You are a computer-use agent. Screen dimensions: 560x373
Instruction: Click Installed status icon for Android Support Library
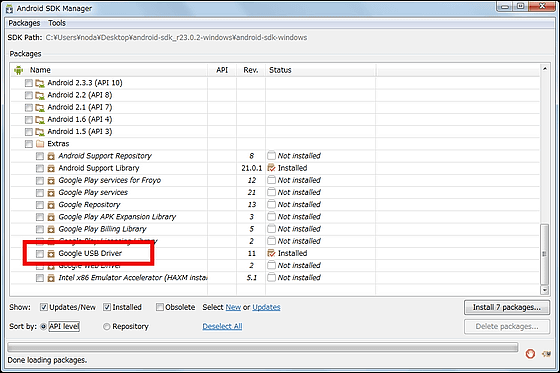click(x=271, y=168)
